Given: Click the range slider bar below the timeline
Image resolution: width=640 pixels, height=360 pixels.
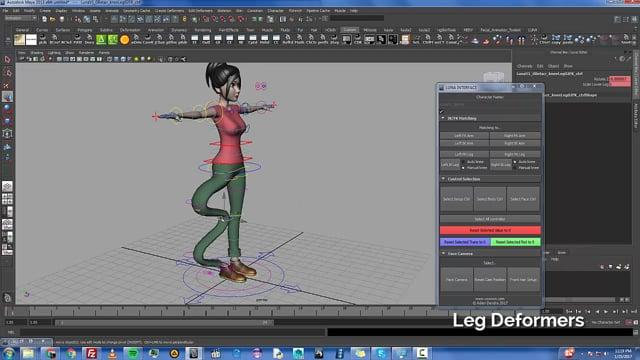Looking at the screenshot, I should click(x=164, y=322).
